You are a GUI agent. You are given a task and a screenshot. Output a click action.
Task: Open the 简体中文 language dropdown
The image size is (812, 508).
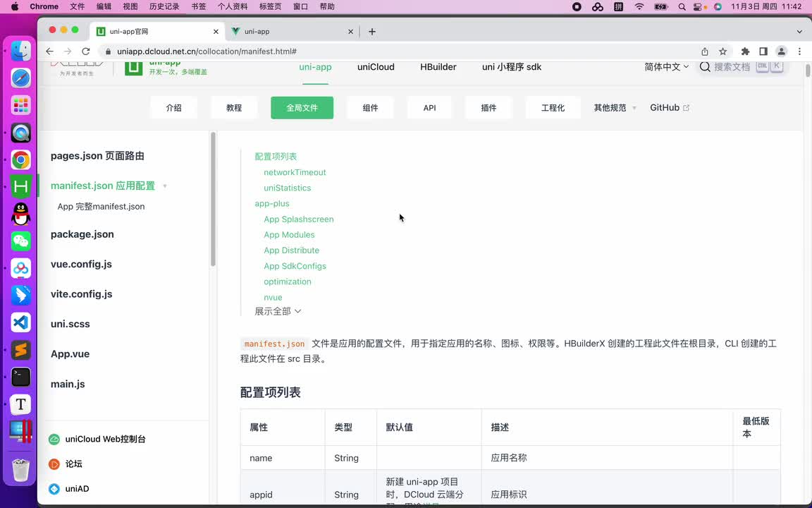point(667,67)
